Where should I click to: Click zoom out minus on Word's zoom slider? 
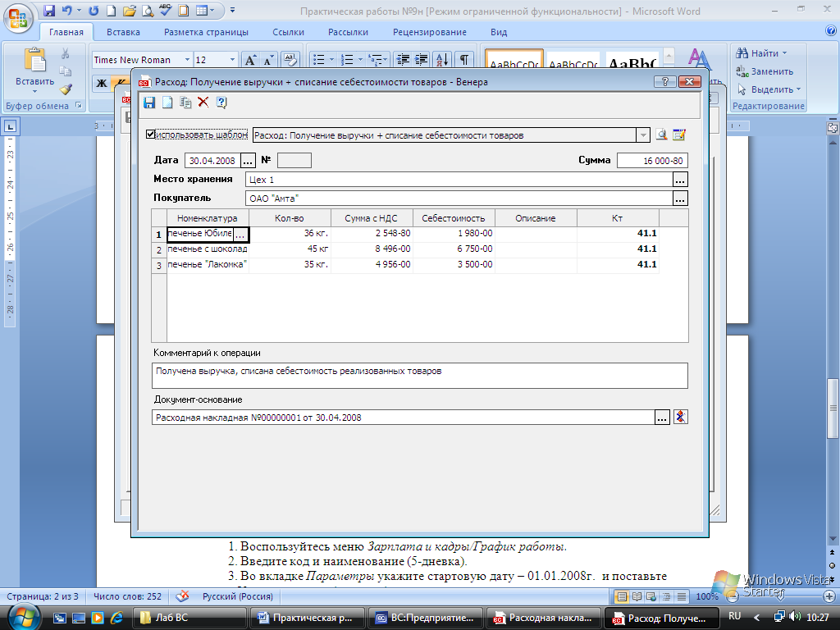(733, 596)
